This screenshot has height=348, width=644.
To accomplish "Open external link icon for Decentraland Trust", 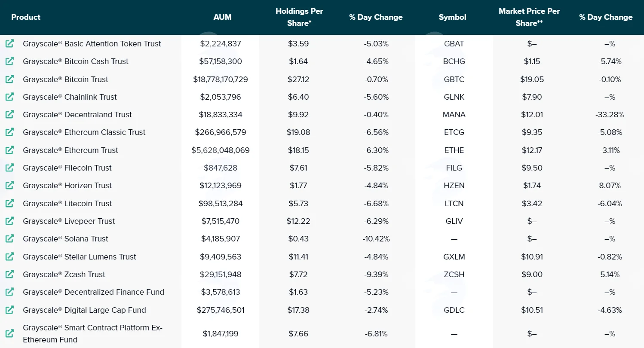I will click(9, 114).
